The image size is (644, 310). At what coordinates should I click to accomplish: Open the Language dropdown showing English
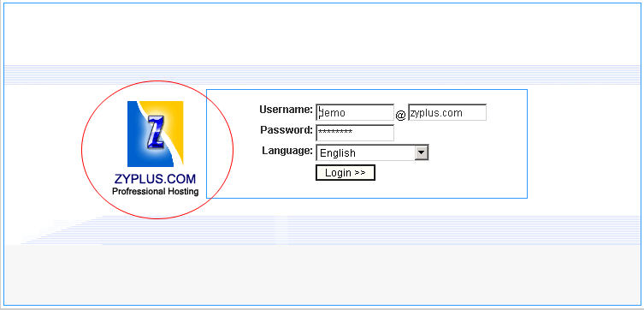tap(372, 152)
